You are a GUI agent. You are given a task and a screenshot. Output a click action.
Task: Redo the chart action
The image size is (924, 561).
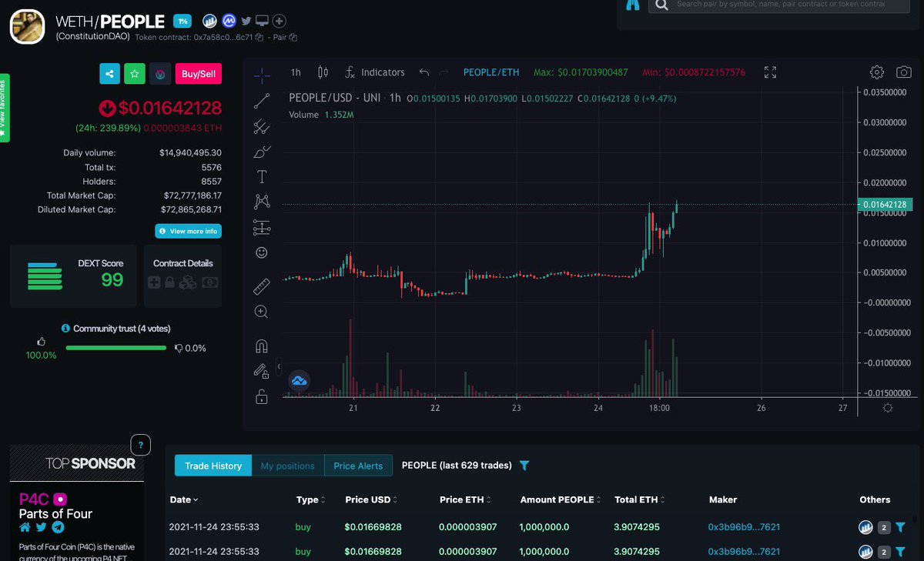coord(444,72)
